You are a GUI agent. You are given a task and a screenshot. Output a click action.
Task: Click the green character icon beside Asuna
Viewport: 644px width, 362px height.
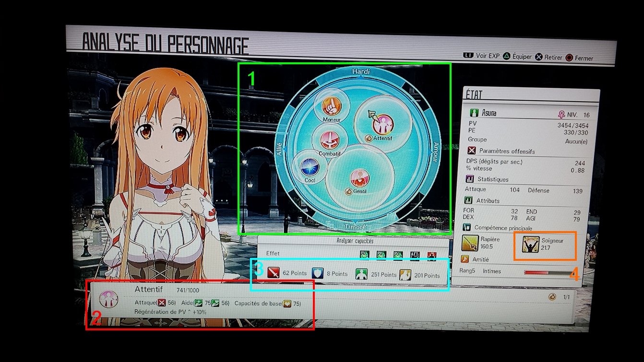point(474,113)
